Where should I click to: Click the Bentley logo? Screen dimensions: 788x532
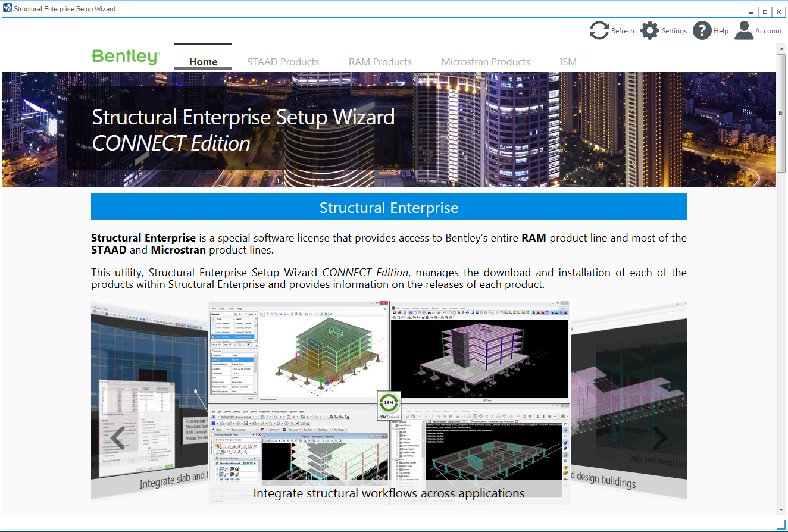coord(126,57)
